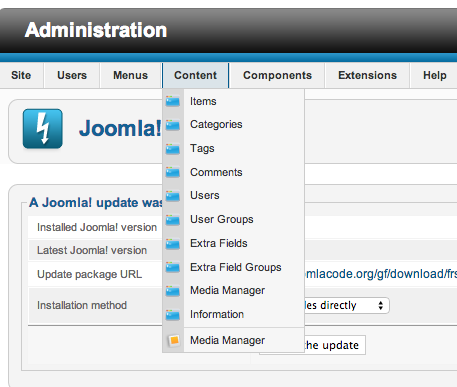Click the blue icon beside Categories
Image resolution: width=457 pixels, height=387 pixels.
click(173, 125)
